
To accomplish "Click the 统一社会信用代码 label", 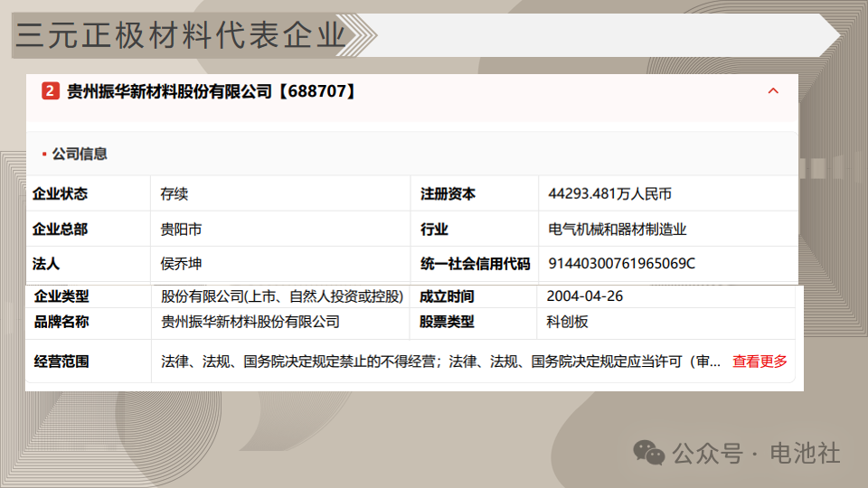I will click(x=475, y=264).
